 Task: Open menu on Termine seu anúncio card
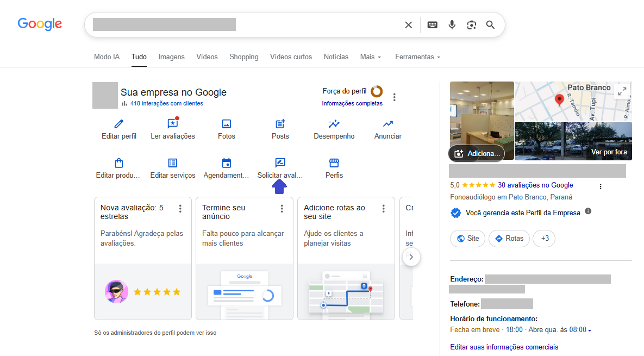pos(282,209)
